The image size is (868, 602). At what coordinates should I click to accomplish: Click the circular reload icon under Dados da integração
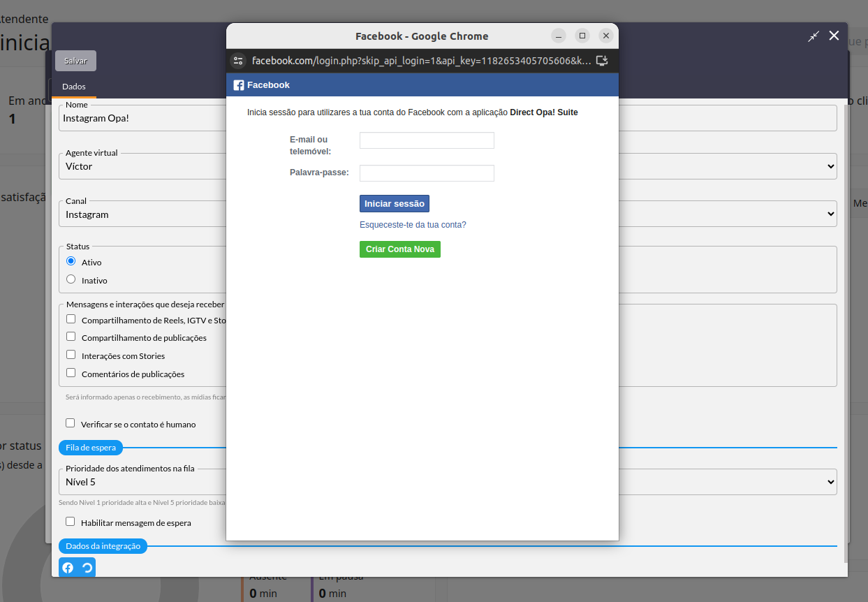[x=87, y=568]
